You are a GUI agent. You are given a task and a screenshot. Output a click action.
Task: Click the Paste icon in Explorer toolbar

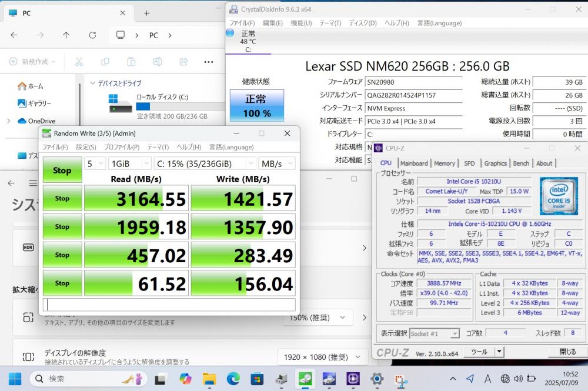[x=131, y=62]
